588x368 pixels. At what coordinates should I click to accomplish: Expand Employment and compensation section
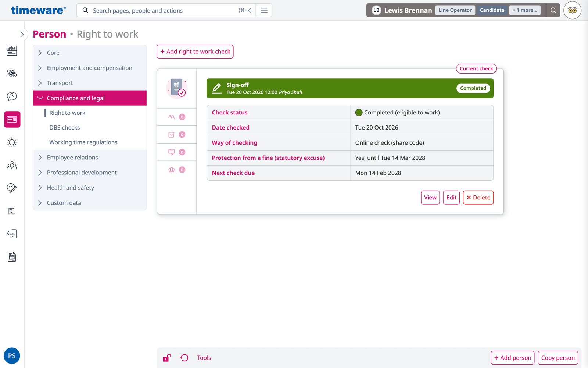pos(90,68)
